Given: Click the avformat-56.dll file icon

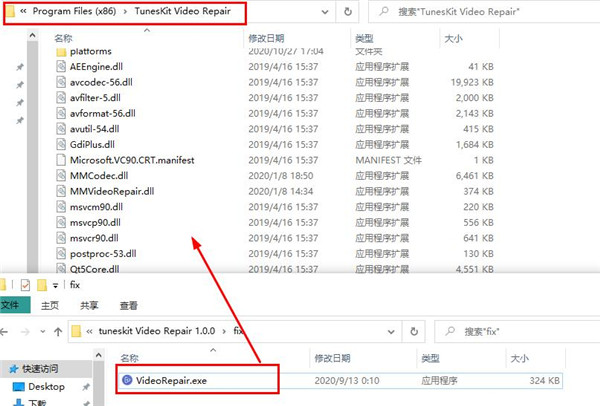Looking at the screenshot, I should (61, 113).
